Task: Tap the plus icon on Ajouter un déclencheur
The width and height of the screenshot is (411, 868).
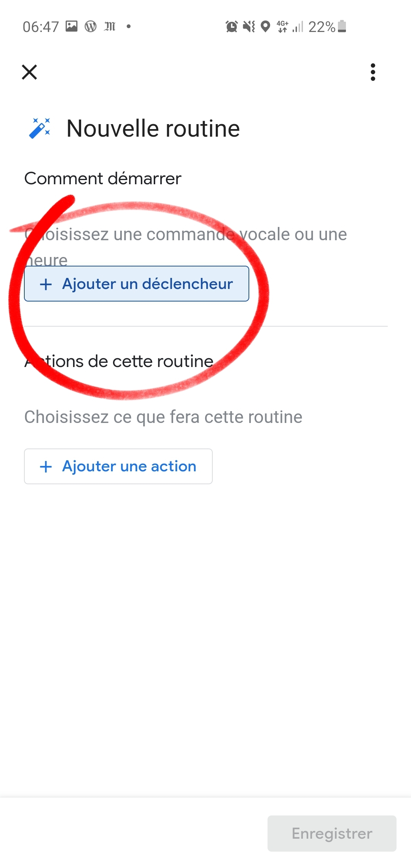Action: [x=46, y=284]
